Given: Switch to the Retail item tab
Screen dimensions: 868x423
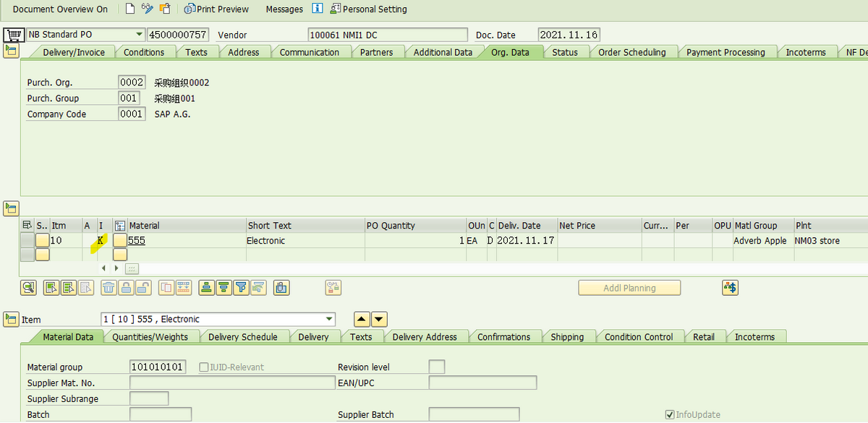Looking at the screenshot, I should pyautogui.click(x=703, y=337).
